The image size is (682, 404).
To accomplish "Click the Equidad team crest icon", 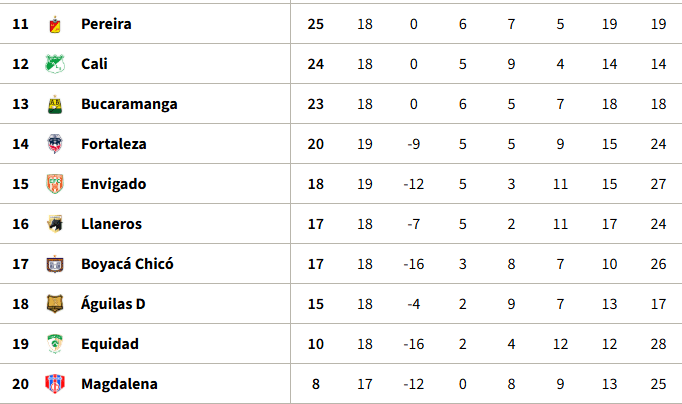I will pos(55,344).
